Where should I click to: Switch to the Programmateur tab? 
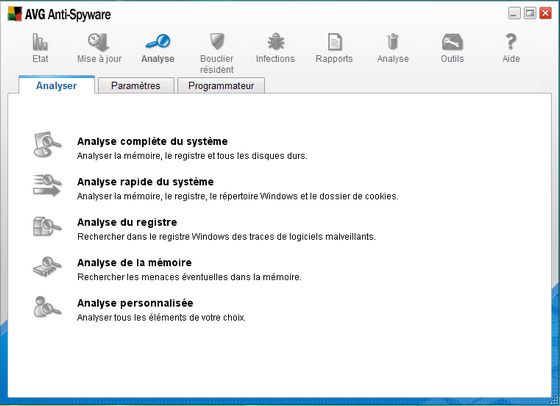pyautogui.click(x=221, y=86)
